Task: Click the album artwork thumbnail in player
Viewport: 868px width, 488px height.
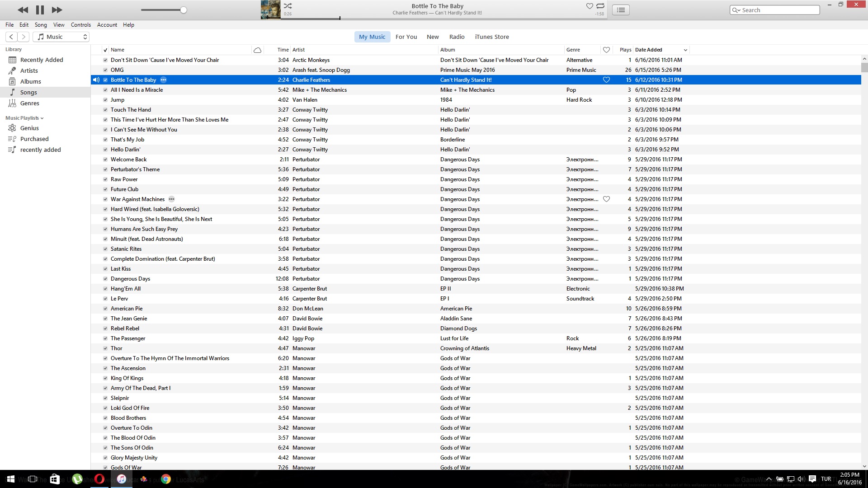Action: click(270, 10)
